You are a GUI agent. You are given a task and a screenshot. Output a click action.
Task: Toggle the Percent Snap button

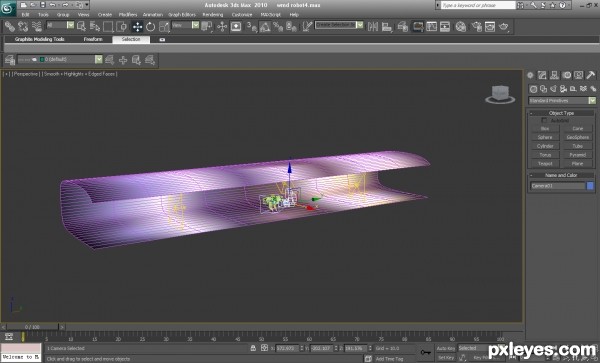(278, 26)
